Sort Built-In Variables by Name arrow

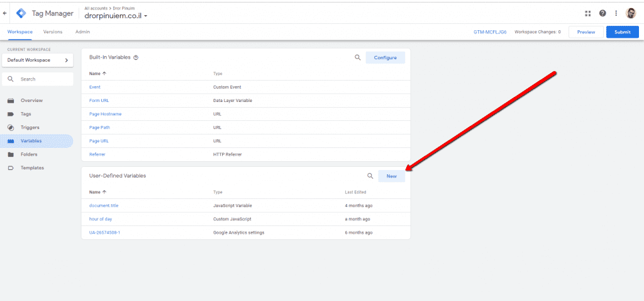click(x=104, y=74)
